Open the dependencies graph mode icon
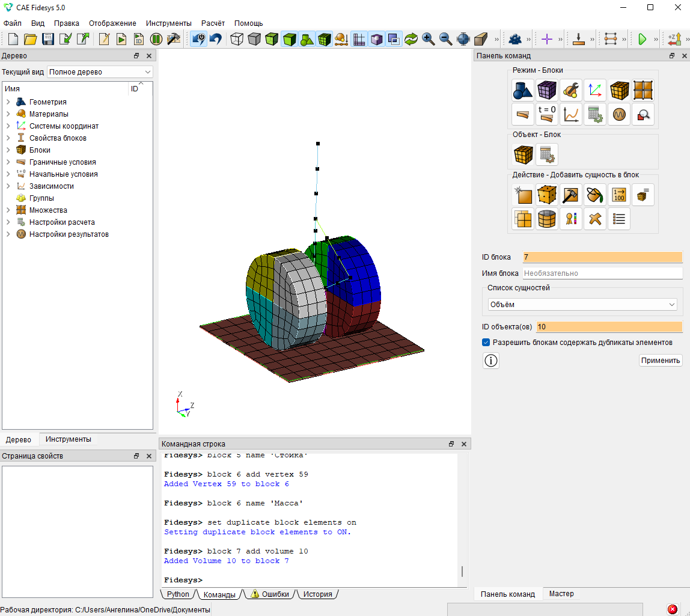Image resolution: width=690 pixels, height=616 pixels. click(571, 114)
